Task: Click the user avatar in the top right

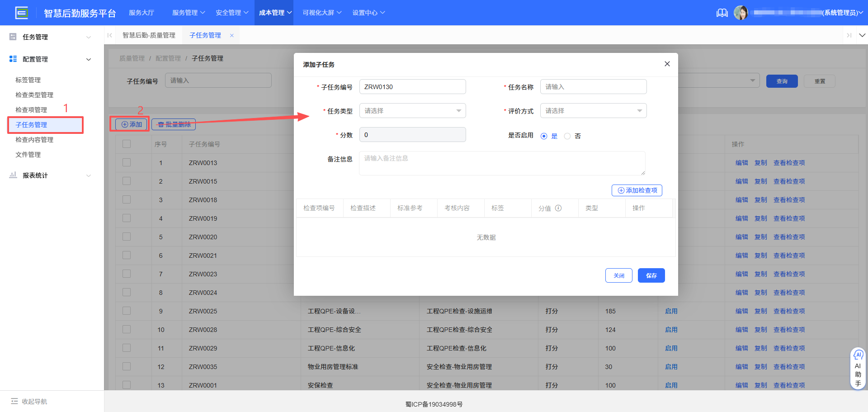Action: pos(741,13)
